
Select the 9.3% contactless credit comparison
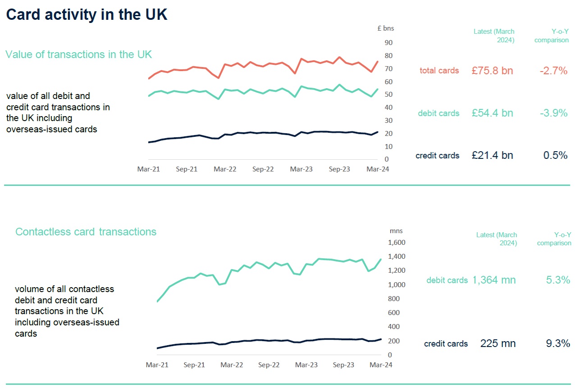tap(558, 344)
